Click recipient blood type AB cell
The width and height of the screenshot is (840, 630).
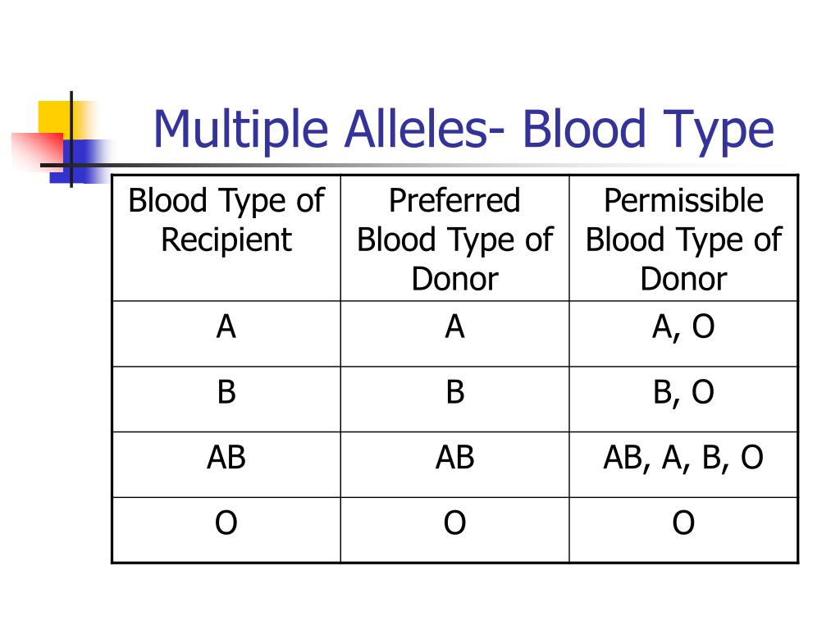(226, 464)
